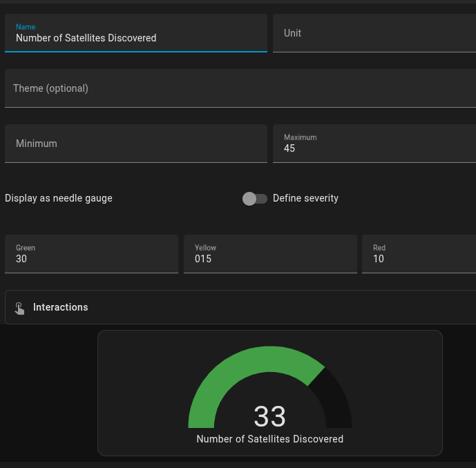The image size is (476, 468).
Task: Click the gauge caption below the 33 value
Action: (x=269, y=439)
